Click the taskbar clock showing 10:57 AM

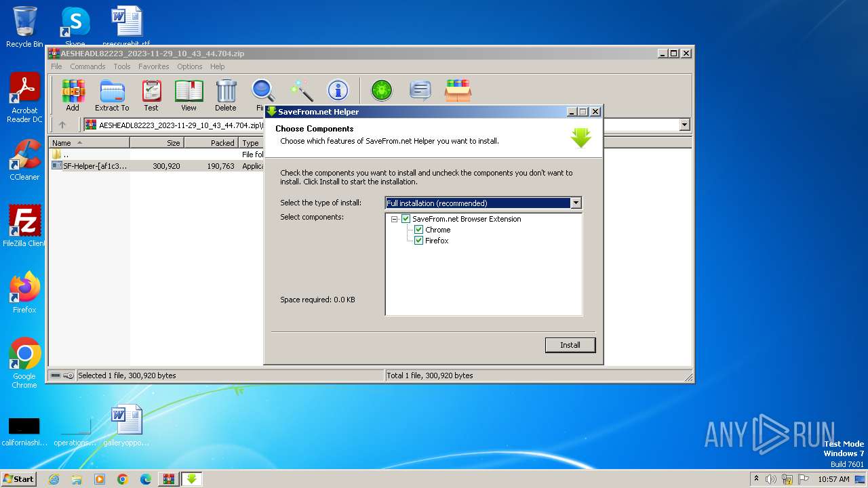click(833, 479)
